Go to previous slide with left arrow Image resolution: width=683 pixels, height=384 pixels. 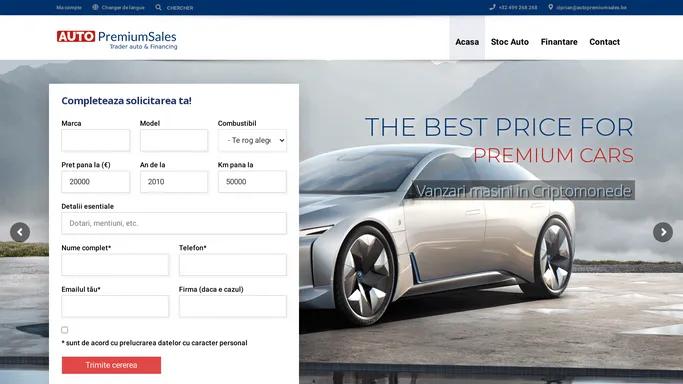point(20,232)
